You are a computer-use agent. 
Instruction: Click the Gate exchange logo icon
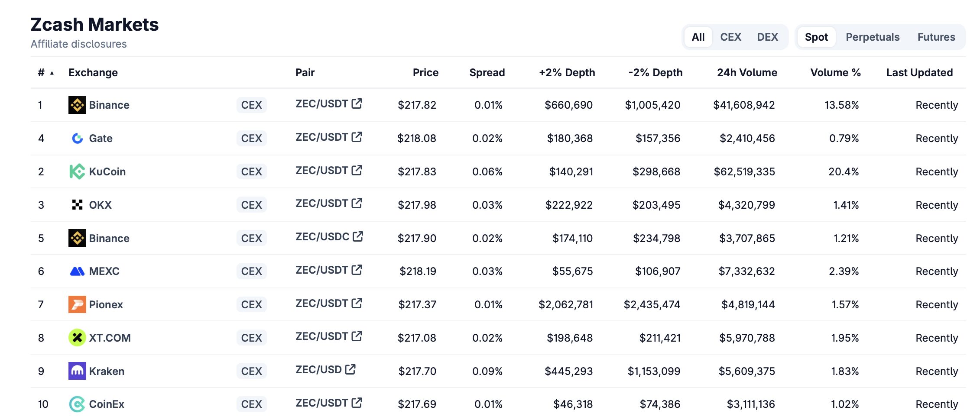(77, 138)
